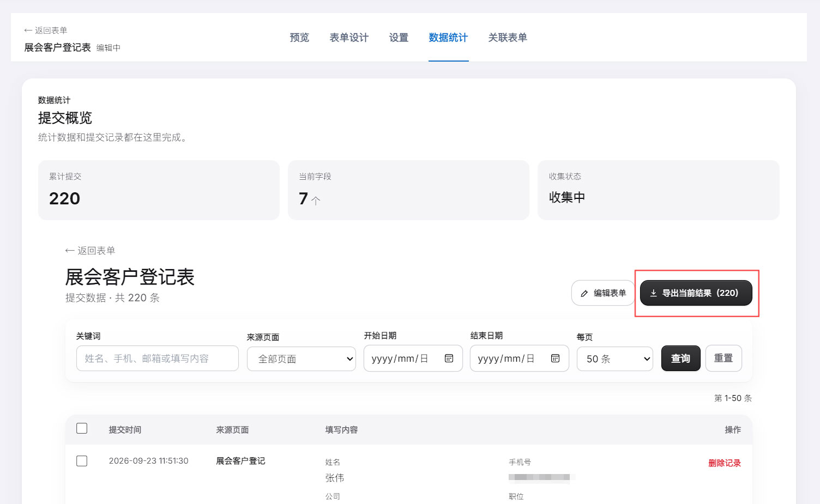Click the 来源页面 column header in the table
This screenshot has height=504, width=820.
(232, 430)
